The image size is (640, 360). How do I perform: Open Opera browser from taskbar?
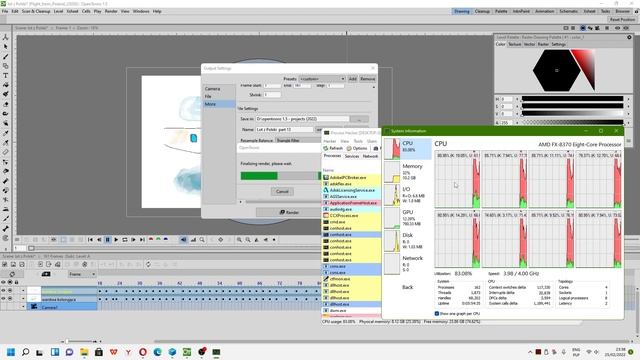[143, 352]
